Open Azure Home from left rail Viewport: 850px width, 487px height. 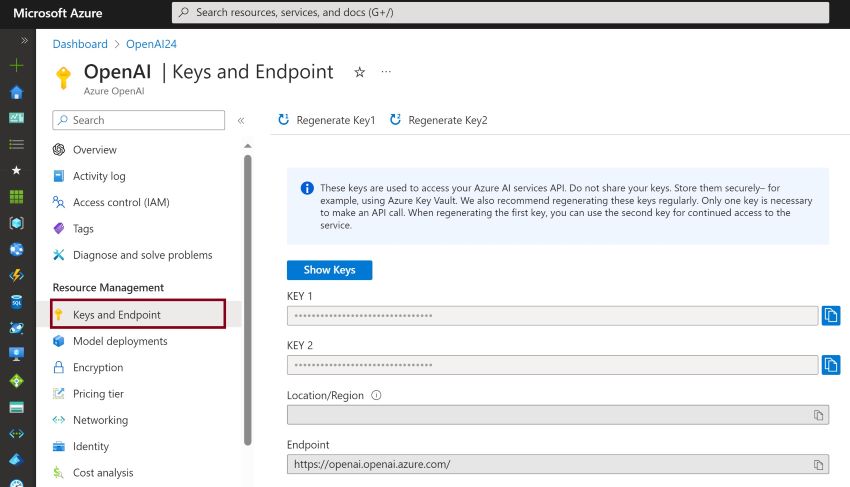[16, 92]
